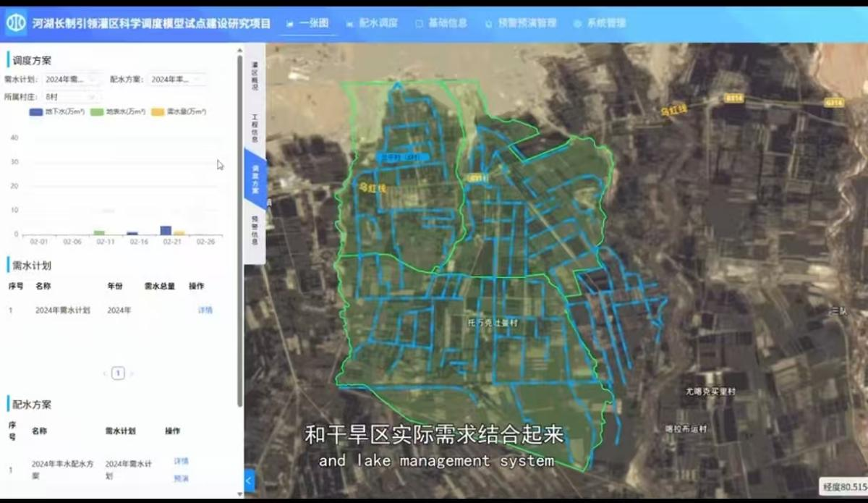This screenshot has height=503, width=868.
Task: Open the 需水计划 dropdown
Action: coord(72,80)
